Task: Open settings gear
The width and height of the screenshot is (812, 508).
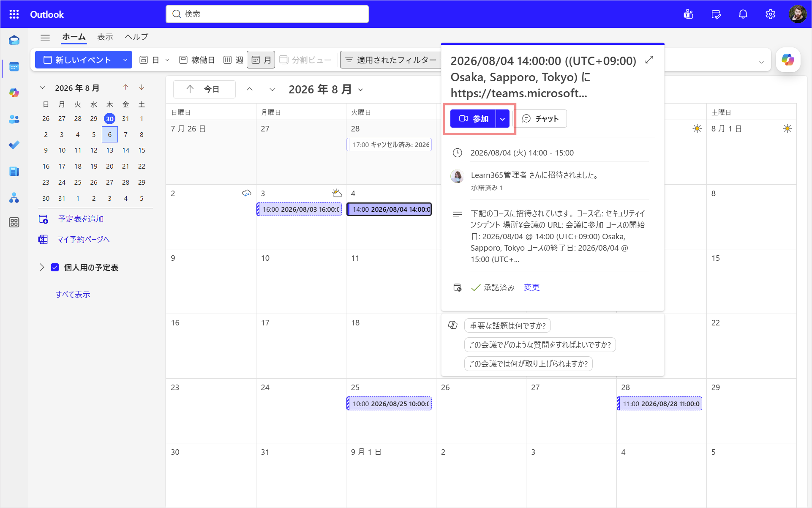Action: [770, 14]
